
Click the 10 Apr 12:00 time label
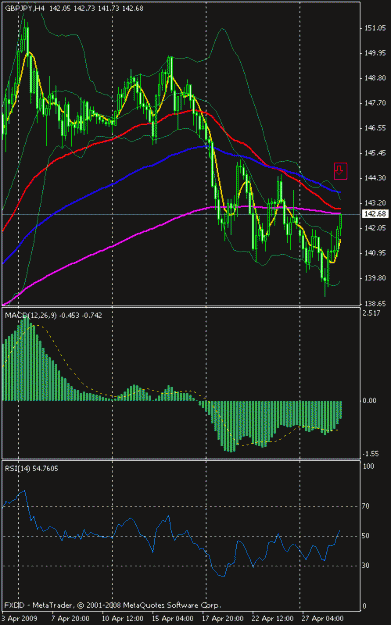[122, 619]
